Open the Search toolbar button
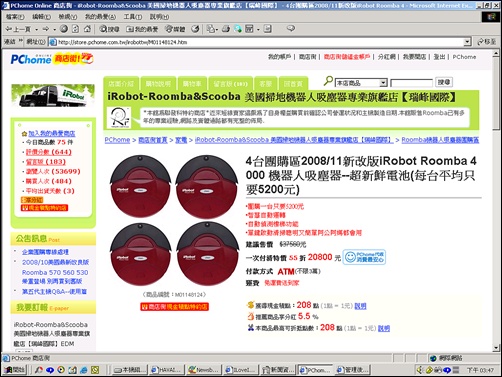The height and width of the screenshot is (377, 502). (x=109, y=29)
